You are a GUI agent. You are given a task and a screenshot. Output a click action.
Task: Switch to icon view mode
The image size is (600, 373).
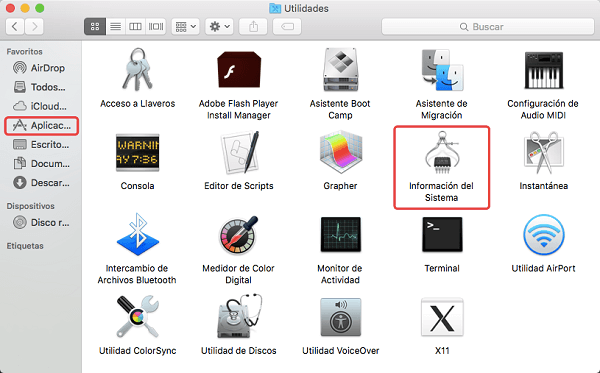[x=95, y=26]
